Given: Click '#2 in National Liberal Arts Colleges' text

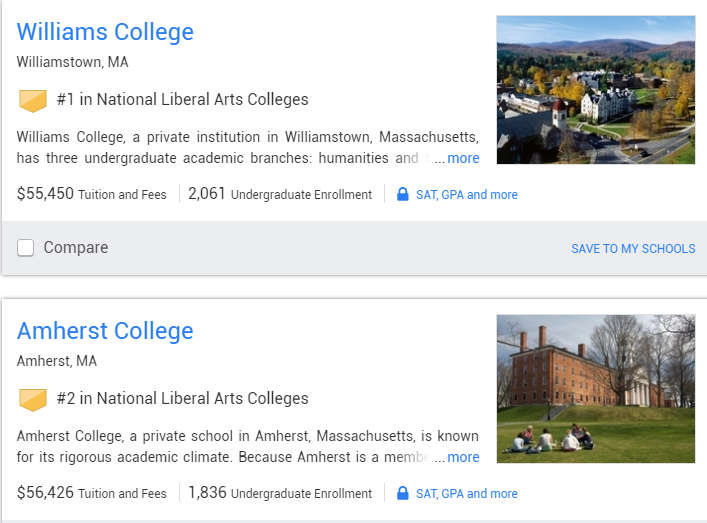Looking at the screenshot, I should pos(182,399).
